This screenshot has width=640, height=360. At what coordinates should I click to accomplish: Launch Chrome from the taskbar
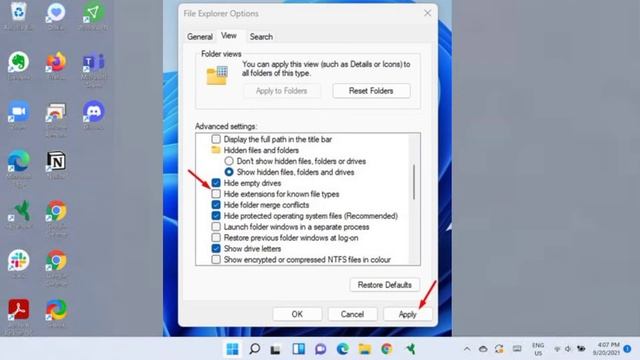(387, 349)
